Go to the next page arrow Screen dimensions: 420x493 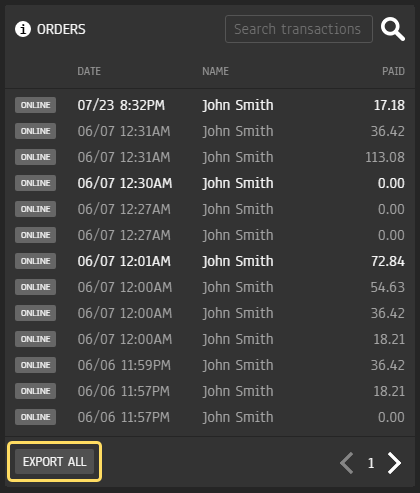(395, 463)
